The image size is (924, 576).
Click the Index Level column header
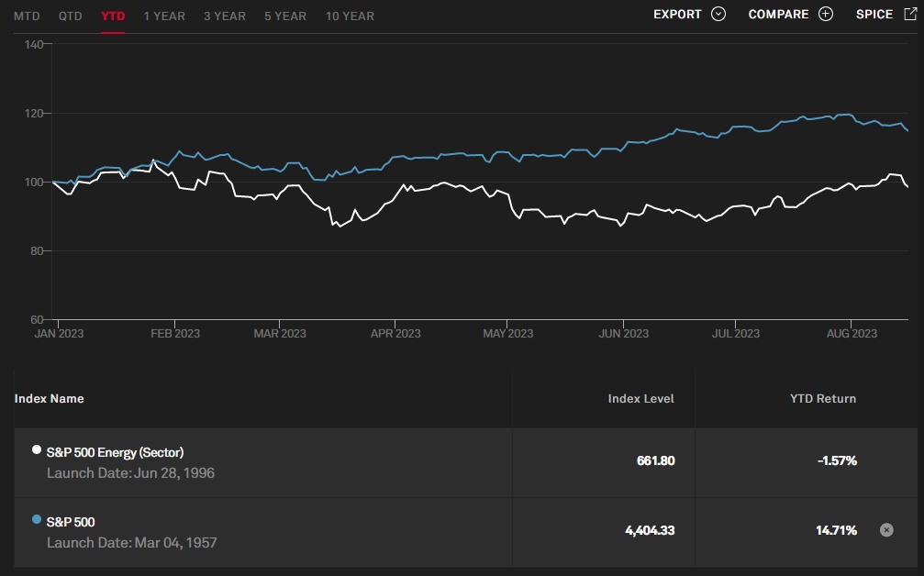point(640,399)
